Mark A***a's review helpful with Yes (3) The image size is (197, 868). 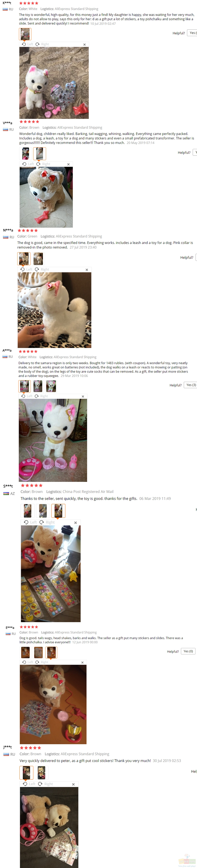click(x=191, y=385)
